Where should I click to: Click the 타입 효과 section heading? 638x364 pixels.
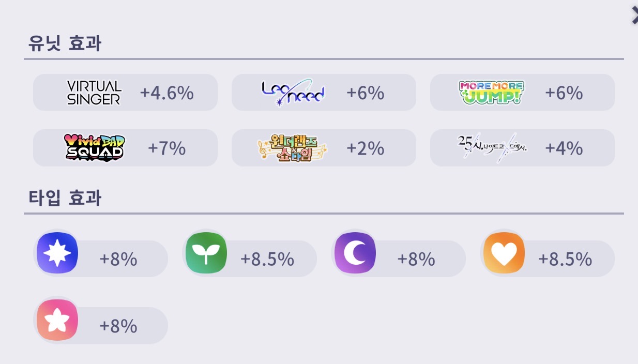point(65,198)
